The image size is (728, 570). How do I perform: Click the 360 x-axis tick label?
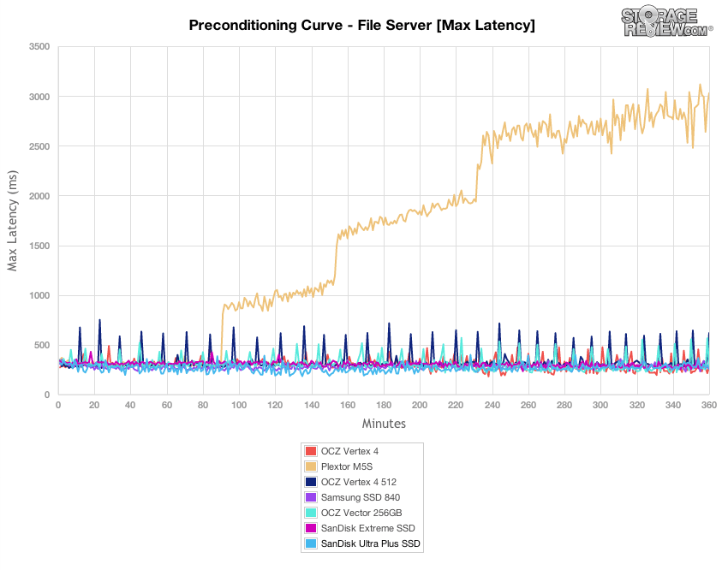[x=709, y=405]
